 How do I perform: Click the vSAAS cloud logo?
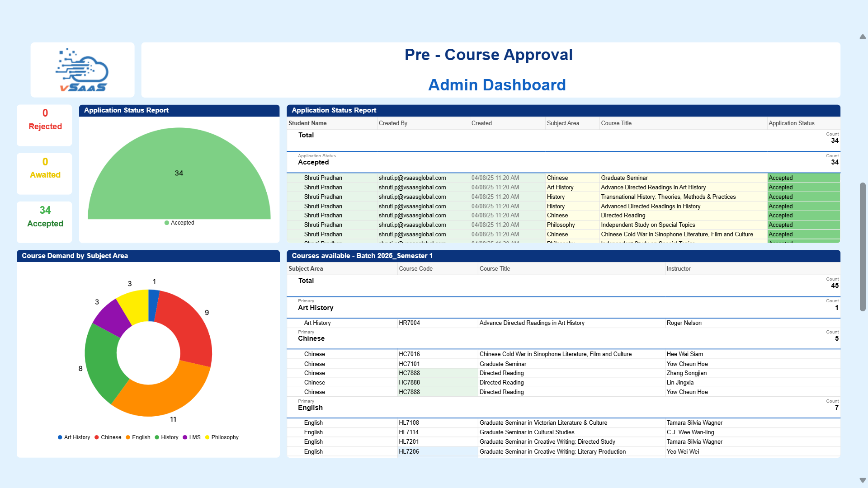coord(82,70)
